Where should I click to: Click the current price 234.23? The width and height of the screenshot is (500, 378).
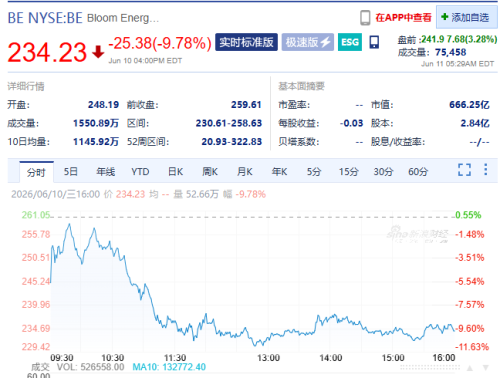(x=47, y=52)
